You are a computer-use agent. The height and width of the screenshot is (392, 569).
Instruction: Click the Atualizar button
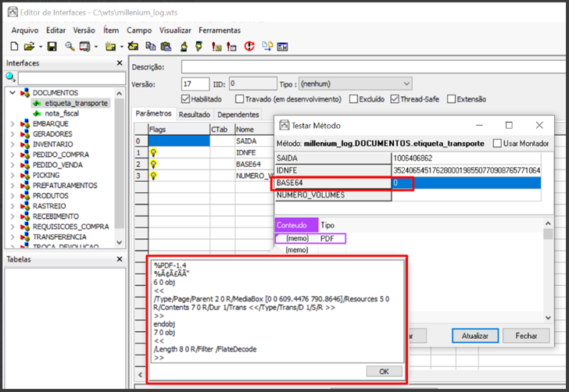coord(475,336)
